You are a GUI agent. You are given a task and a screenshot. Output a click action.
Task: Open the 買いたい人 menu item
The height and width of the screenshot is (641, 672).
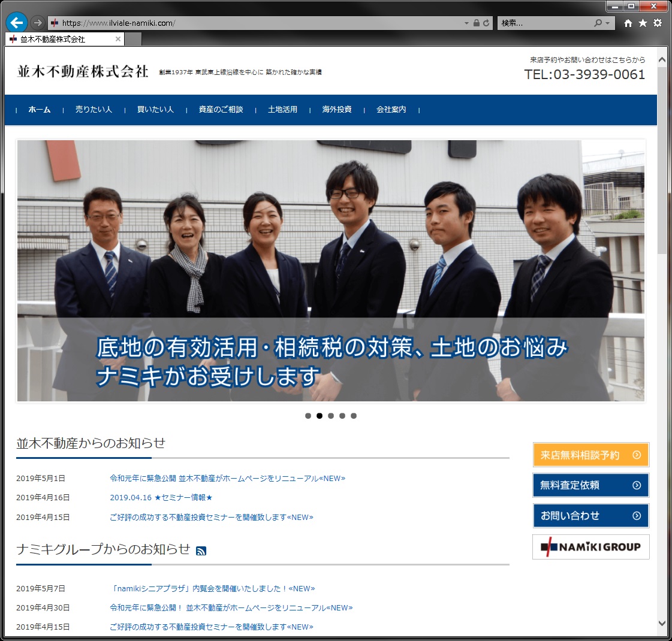(156, 110)
